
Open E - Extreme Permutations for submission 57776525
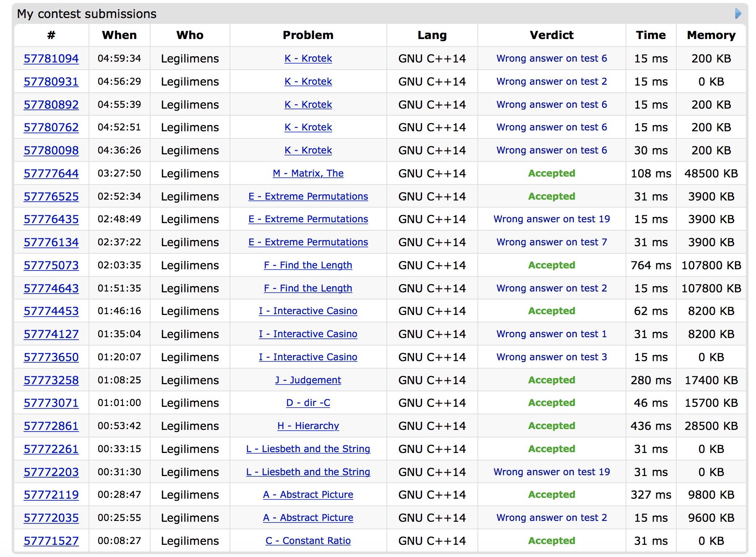tap(308, 197)
